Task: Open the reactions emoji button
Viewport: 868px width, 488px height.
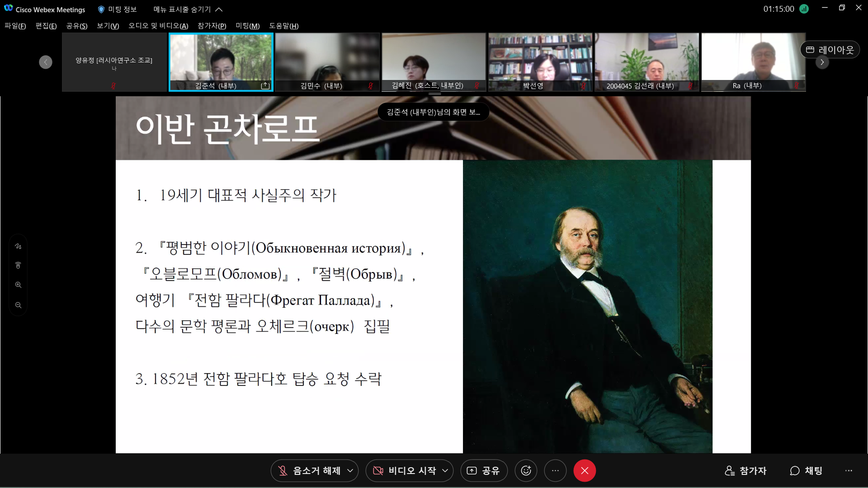Action: coord(526,471)
